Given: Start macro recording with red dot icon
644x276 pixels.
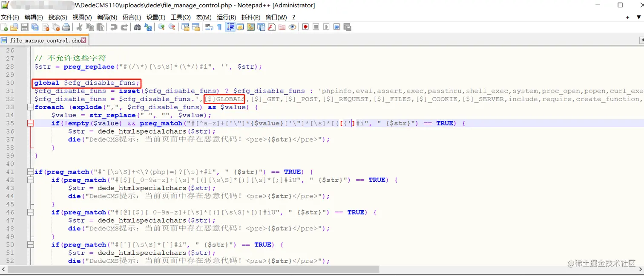Looking at the screenshot, I should 305,27.
